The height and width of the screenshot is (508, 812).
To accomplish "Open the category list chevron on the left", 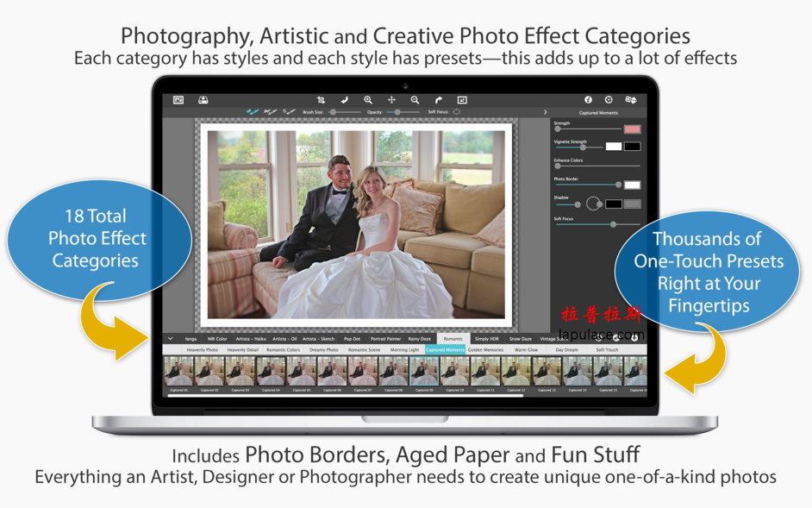I will pos(170,339).
